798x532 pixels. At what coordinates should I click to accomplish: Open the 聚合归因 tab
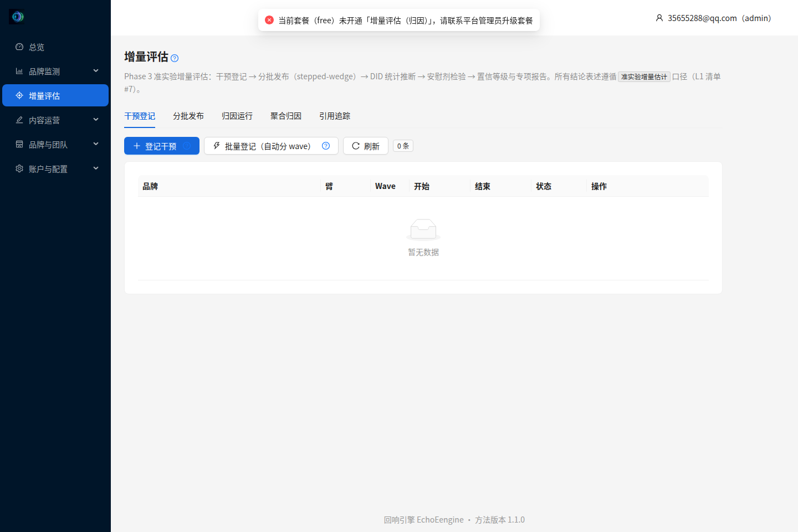[x=286, y=116]
